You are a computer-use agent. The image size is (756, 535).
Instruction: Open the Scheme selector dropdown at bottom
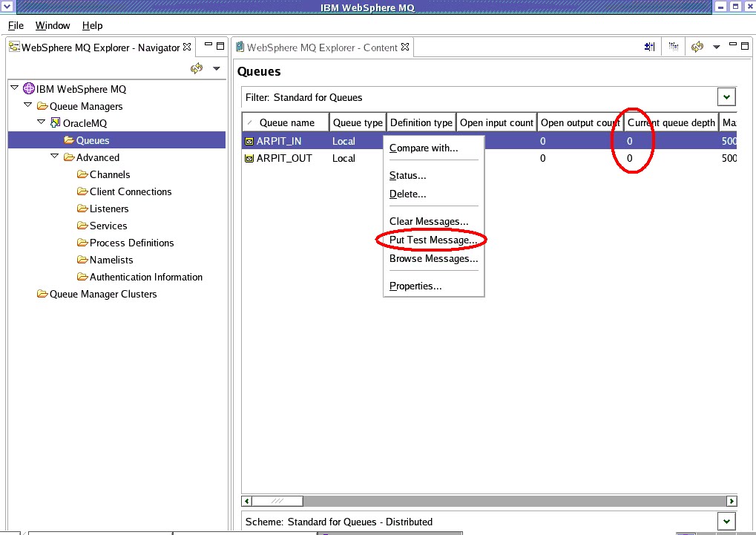pos(726,522)
